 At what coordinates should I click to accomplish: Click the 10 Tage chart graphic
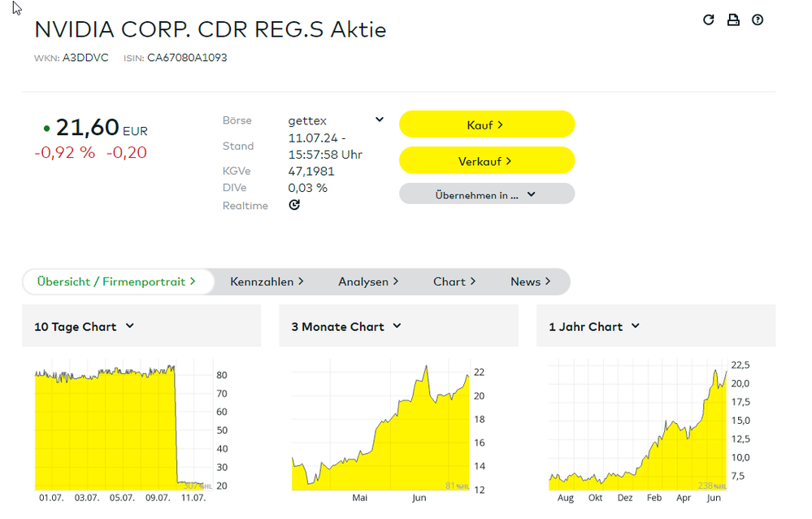click(x=131, y=430)
